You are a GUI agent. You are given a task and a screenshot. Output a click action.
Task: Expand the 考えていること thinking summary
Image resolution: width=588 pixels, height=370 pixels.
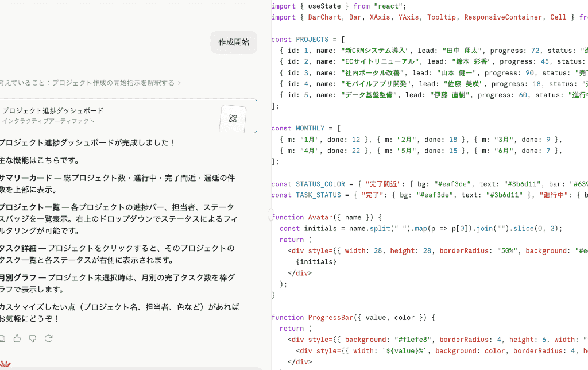point(90,83)
